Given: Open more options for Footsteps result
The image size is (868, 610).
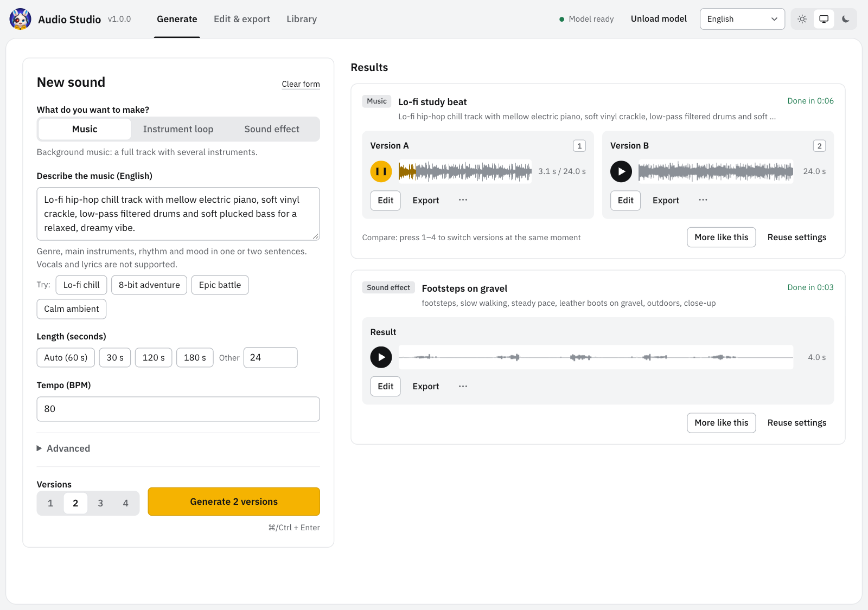Looking at the screenshot, I should tap(463, 386).
